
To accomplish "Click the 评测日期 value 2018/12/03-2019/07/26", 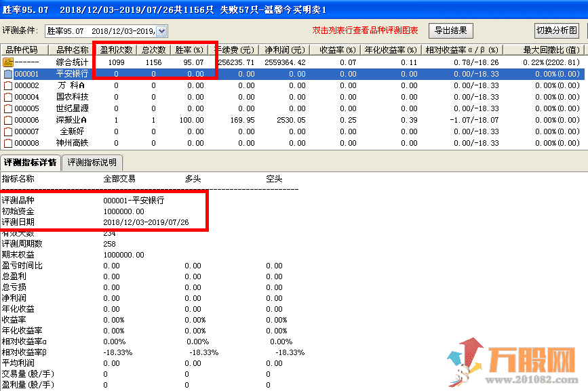I will [x=146, y=222].
